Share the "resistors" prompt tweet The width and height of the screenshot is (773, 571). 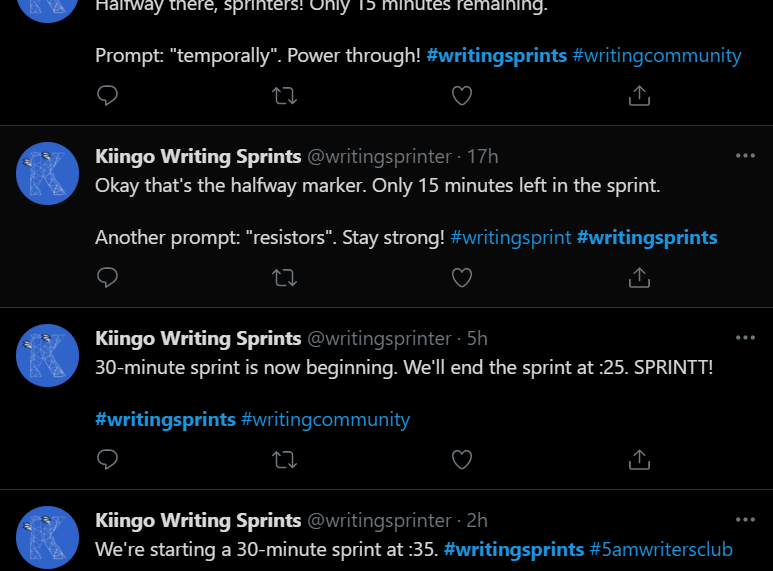[639, 277]
